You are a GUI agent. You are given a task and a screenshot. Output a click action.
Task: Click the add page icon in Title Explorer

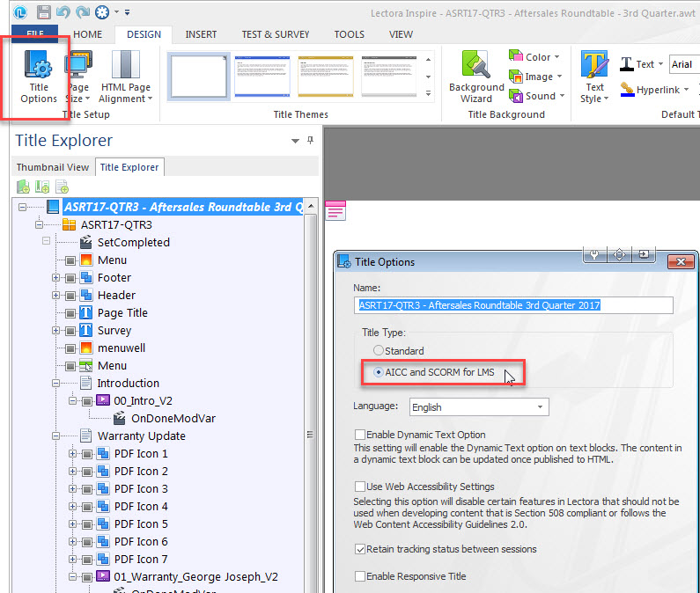point(62,187)
